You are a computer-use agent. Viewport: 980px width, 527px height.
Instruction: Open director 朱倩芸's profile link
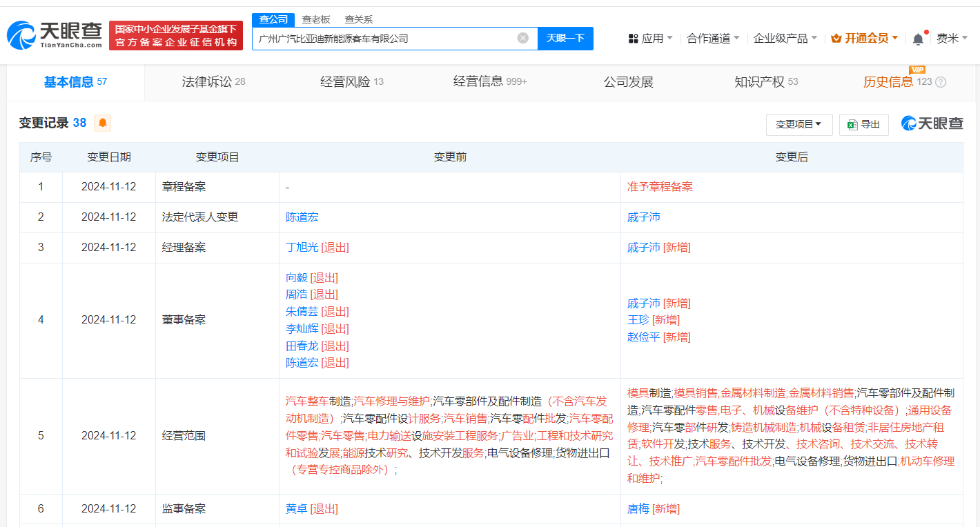(x=302, y=312)
